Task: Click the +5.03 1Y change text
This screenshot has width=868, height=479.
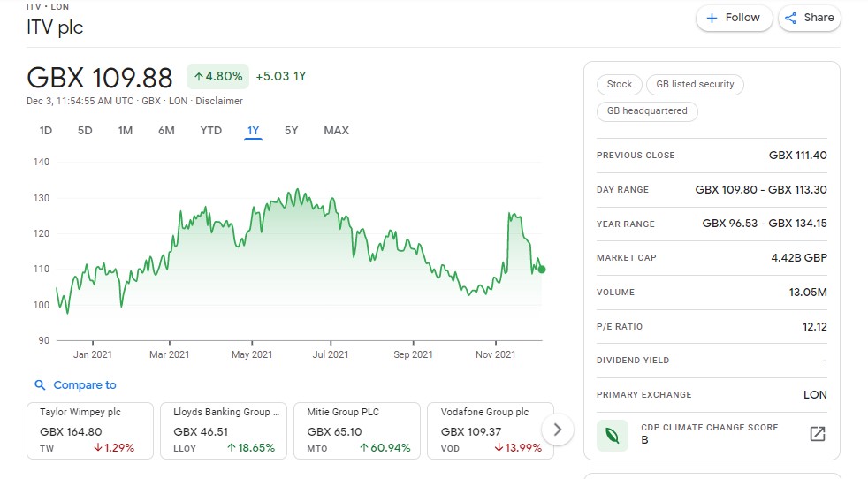Action: [281, 76]
